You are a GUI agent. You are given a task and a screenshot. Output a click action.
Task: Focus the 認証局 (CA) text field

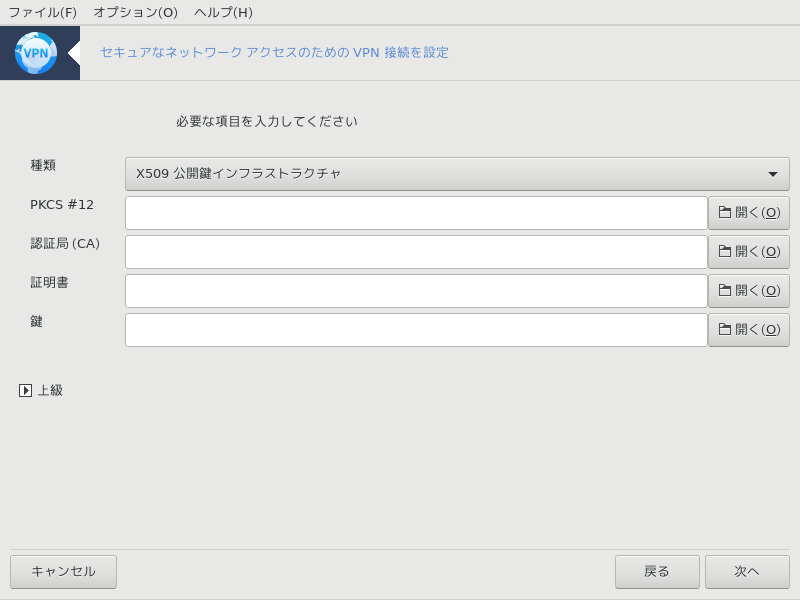click(x=416, y=252)
